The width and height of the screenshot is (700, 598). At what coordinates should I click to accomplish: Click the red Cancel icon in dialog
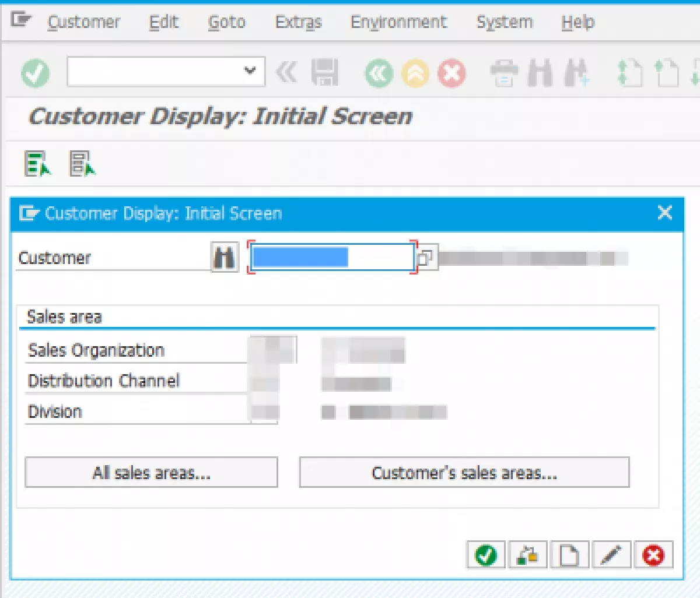coord(653,554)
